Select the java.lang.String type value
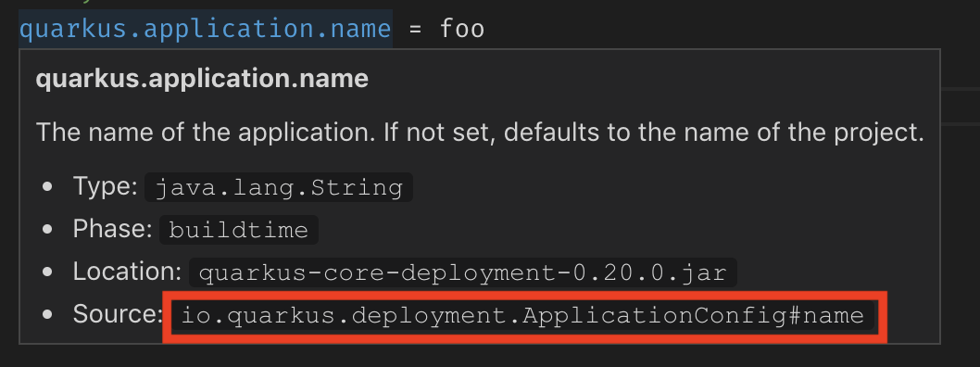 (x=279, y=187)
